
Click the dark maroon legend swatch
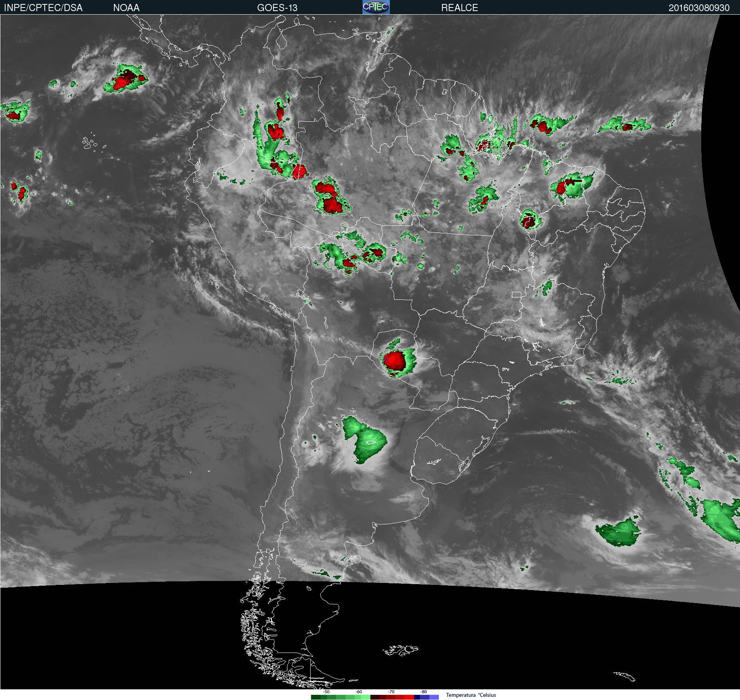(375, 697)
